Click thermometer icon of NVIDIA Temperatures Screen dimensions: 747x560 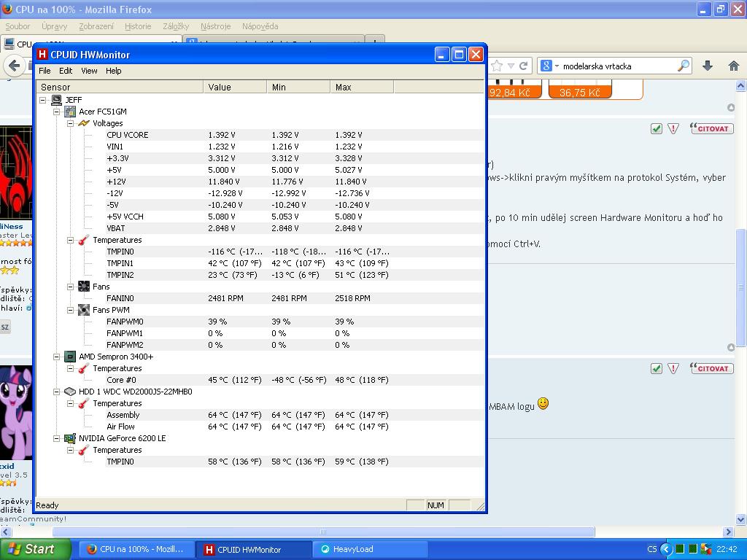[84, 450]
